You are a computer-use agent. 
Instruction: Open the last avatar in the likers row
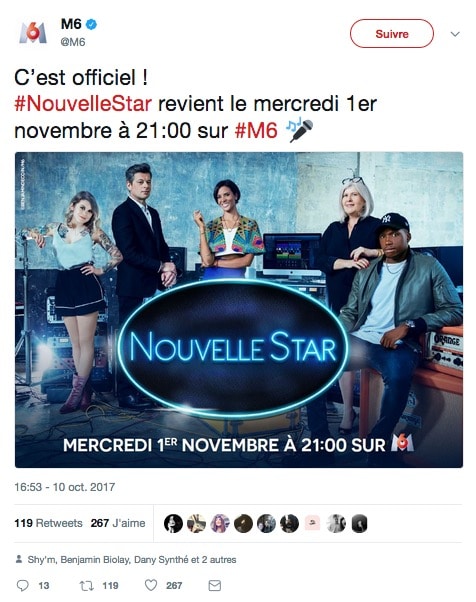tap(359, 524)
